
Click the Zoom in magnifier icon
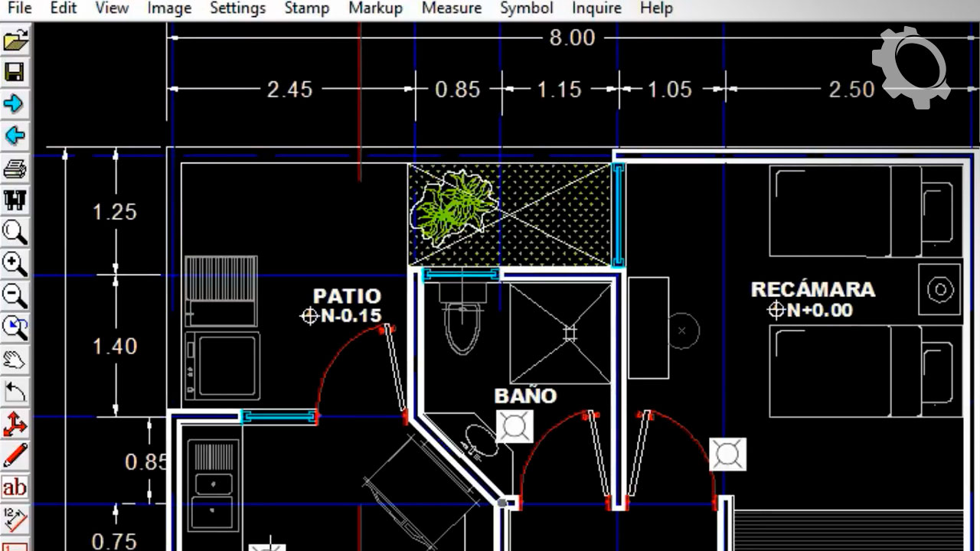tap(15, 264)
